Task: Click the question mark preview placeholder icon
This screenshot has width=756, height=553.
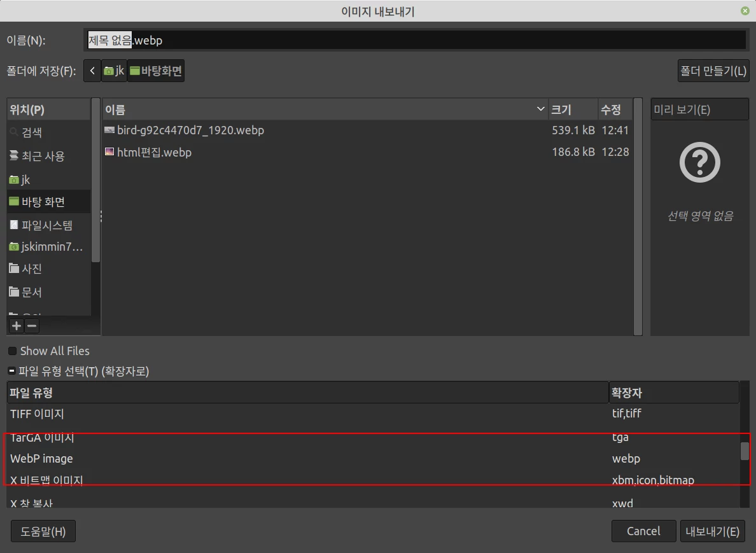Action: pyautogui.click(x=699, y=162)
